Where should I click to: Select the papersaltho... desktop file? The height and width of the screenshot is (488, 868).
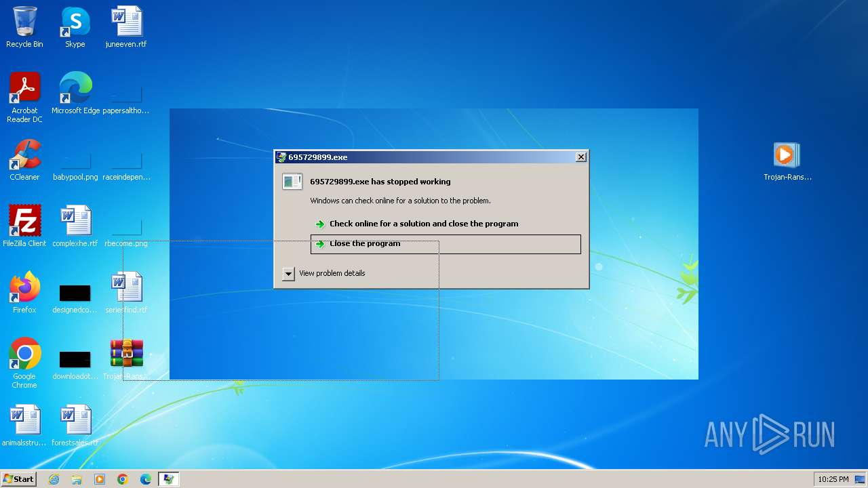[126, 99]
